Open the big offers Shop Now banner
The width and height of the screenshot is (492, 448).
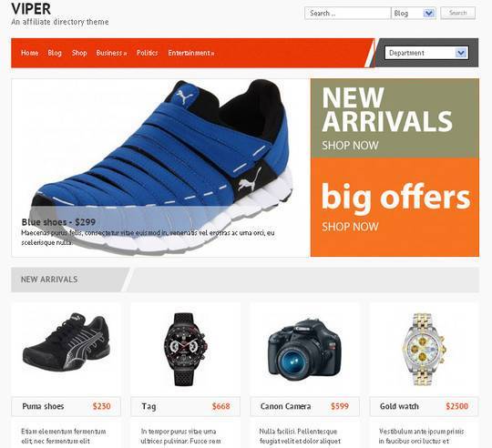(395, 208)
